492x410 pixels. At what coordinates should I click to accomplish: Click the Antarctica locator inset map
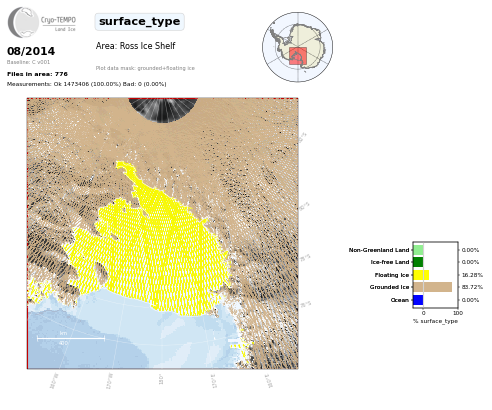[x=297, y=47]
